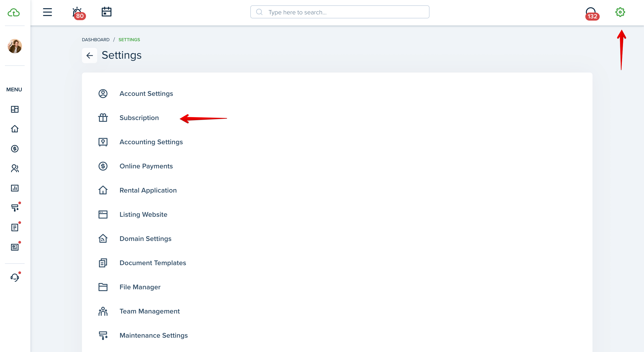Click the green cloud logo icon
Image resolution: width=644 pixels, height=352 pixels.
click(14, 13)
